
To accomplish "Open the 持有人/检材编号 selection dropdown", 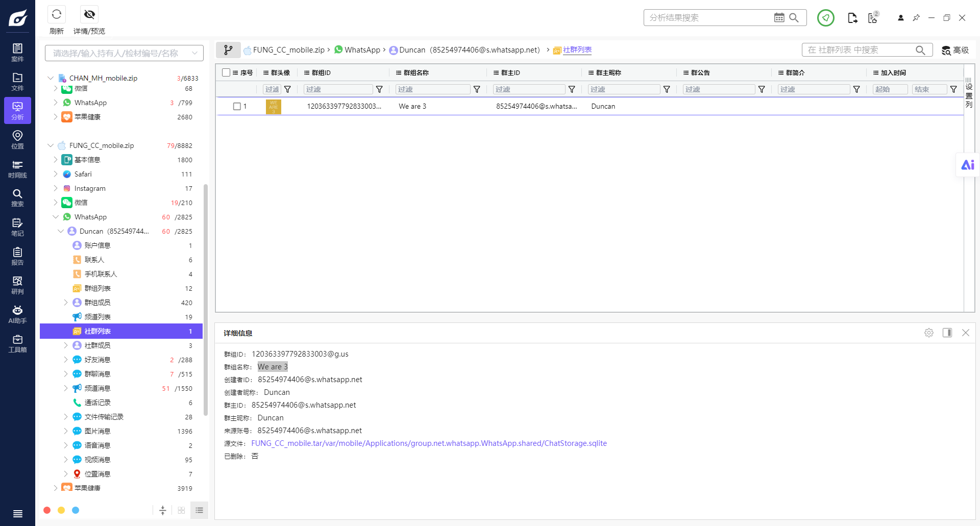I will click(x=124, y=53).
